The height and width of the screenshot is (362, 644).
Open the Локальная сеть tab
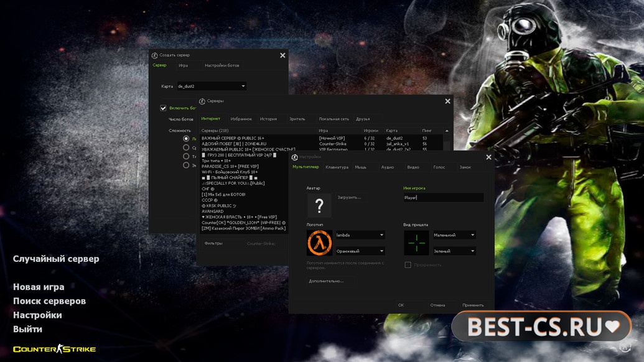point(334,119)
